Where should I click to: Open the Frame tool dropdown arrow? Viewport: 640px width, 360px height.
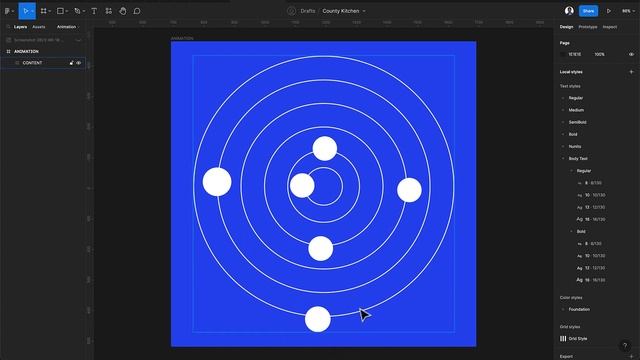click(x=50, y=11)
